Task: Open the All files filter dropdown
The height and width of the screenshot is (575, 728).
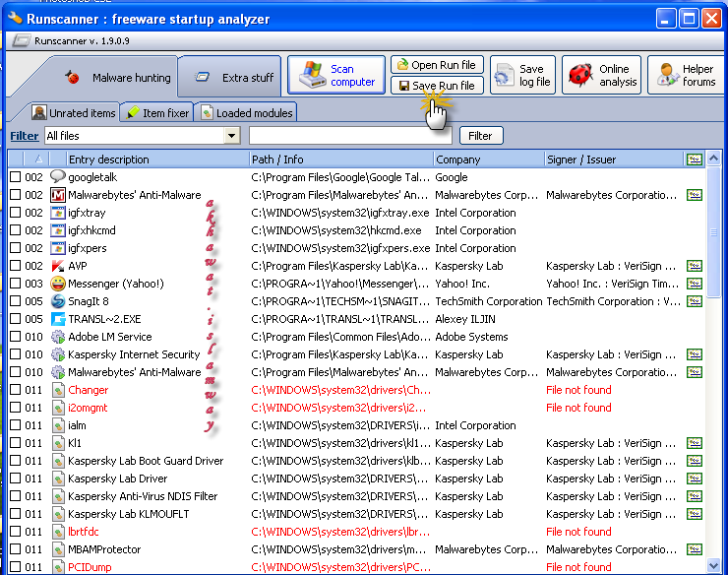Action: (x=231, y=136)
